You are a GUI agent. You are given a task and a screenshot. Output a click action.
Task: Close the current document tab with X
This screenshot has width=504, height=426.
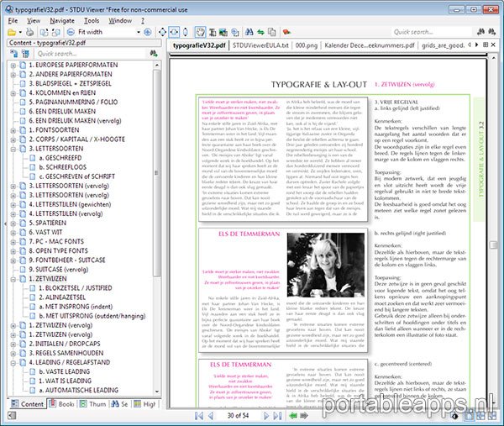coord(493,45)
